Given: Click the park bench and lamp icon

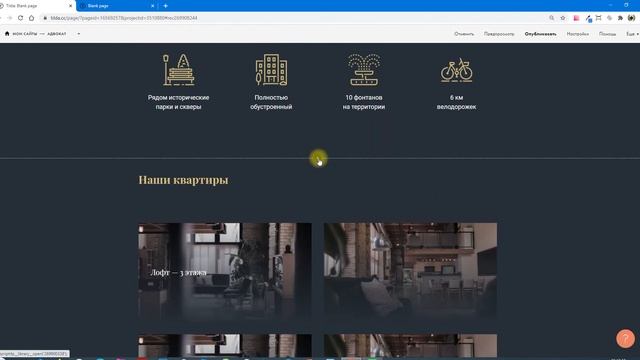Looking at the screenshot, I should [178, 70].
